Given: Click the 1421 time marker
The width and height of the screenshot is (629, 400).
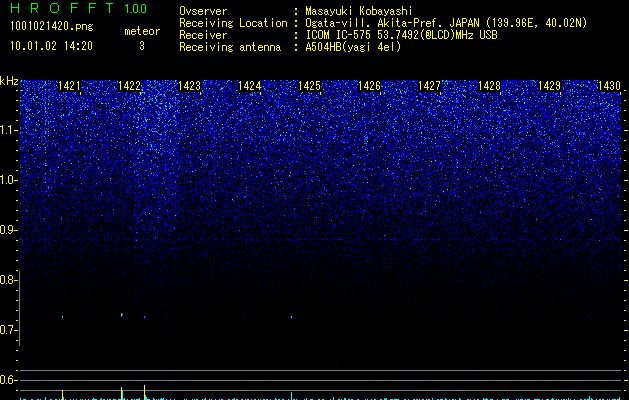Looking at the screenshot, I should [69, 86].
